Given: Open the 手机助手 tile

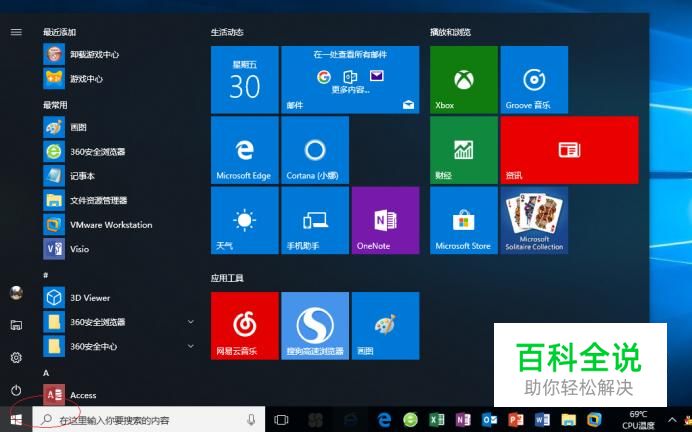Looking at the screenshot, I should tap(315, 220).
